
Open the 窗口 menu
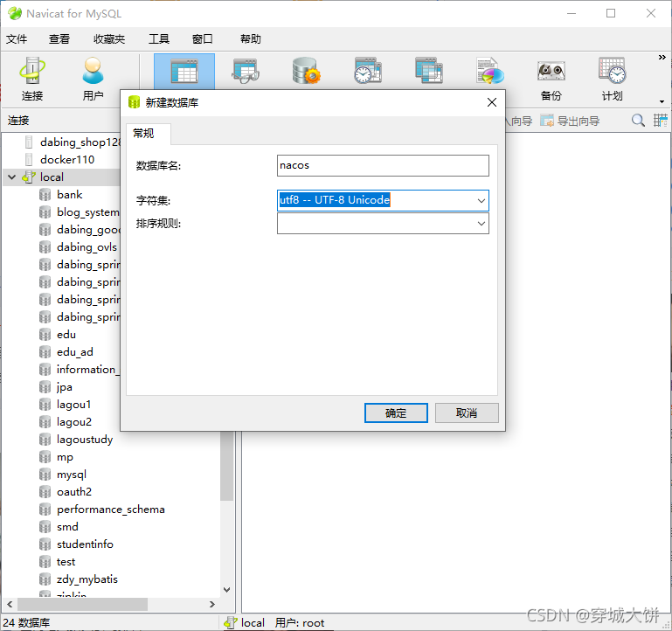click(202, 39)
